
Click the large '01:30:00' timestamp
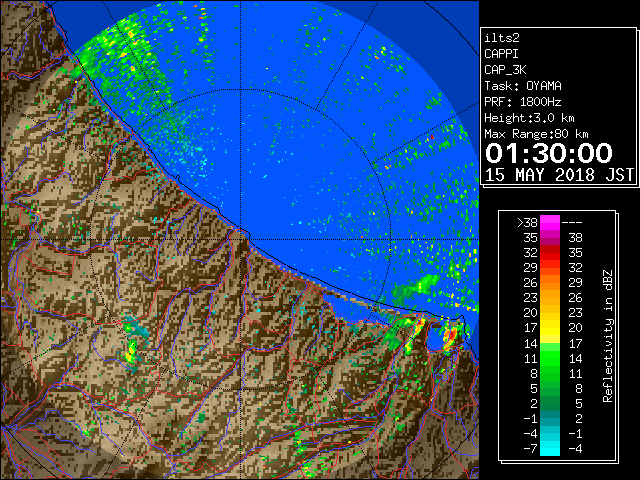[549, 153]
